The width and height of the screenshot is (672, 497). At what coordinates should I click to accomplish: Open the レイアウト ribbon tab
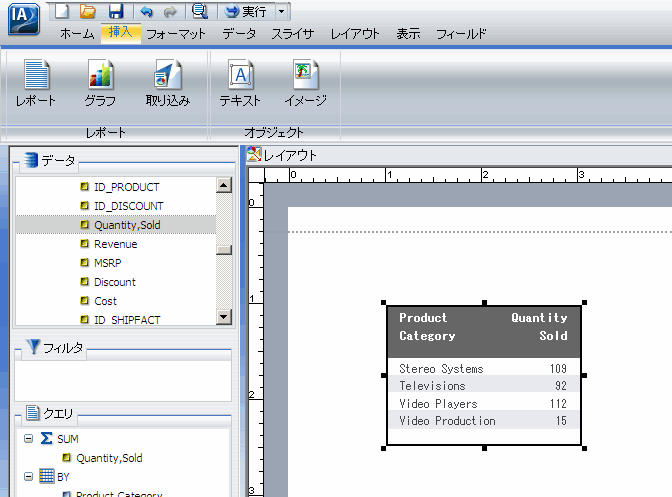coord(355,33)
